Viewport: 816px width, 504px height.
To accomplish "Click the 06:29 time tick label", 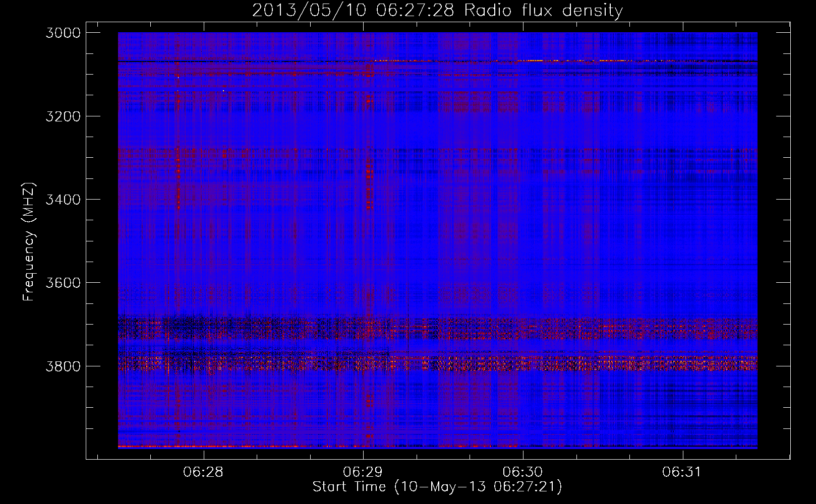I will coord(363,472).
